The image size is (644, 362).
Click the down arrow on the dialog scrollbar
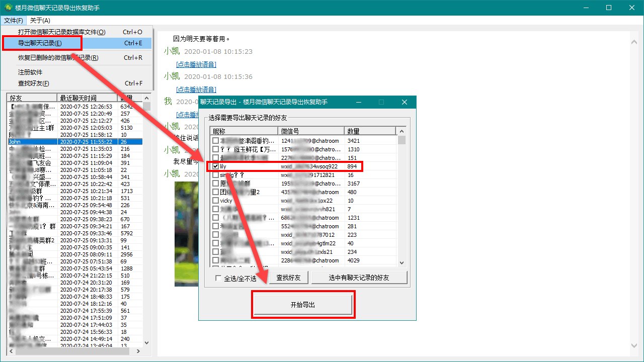(x=401, y=262)
